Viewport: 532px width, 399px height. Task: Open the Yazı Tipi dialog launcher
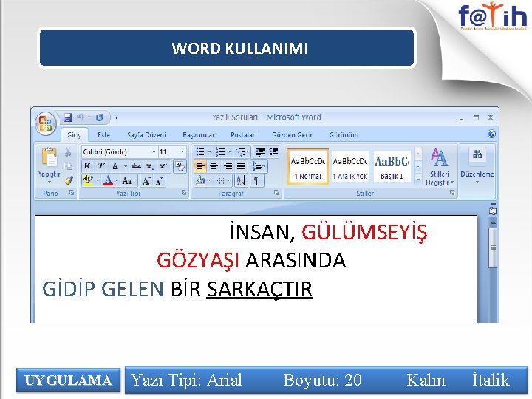point(184,193)
